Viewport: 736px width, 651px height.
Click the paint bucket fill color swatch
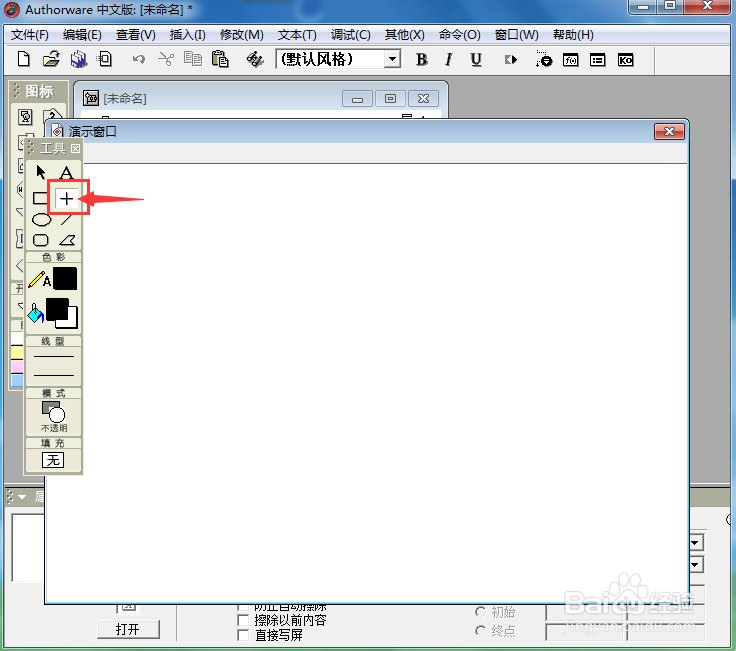click(61, 313)
